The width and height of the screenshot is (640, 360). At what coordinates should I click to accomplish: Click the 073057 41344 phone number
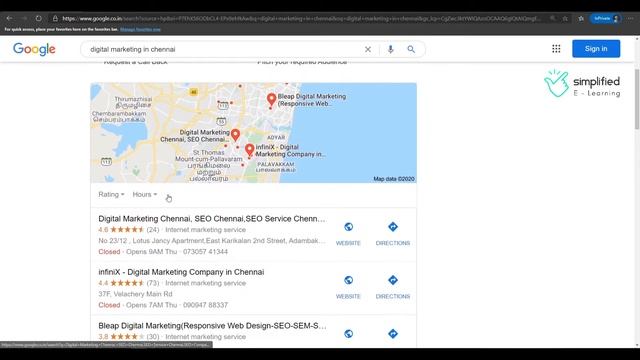pyautogui.click(x=205, y=252)
